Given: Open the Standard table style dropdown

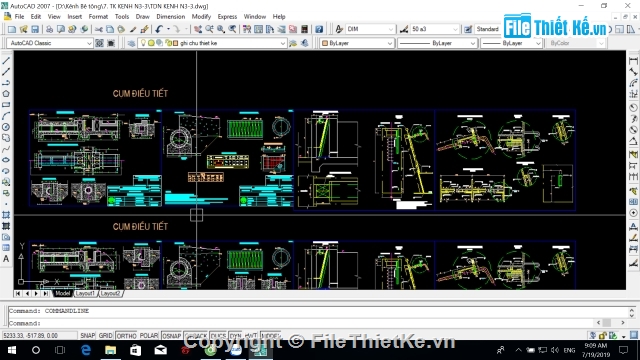Looking at the screenshot, I should (487, 29).
